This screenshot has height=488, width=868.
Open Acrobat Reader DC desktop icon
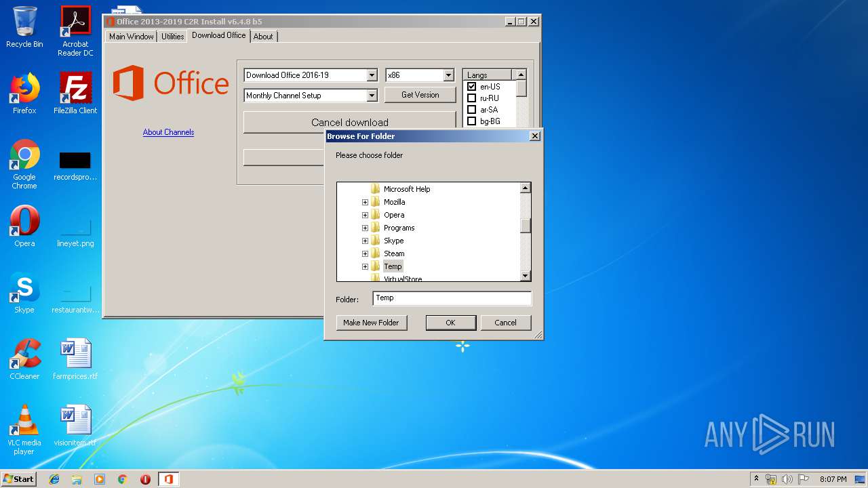(75, 31)
